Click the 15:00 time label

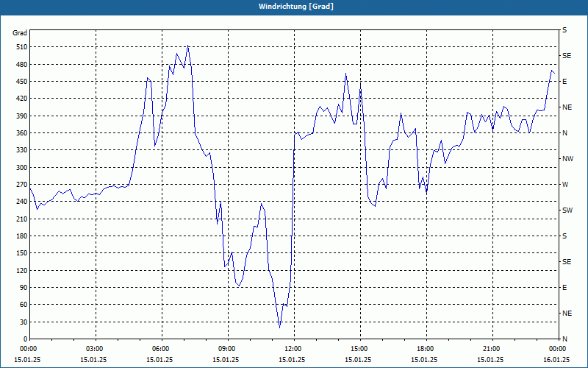coord(360,349)
